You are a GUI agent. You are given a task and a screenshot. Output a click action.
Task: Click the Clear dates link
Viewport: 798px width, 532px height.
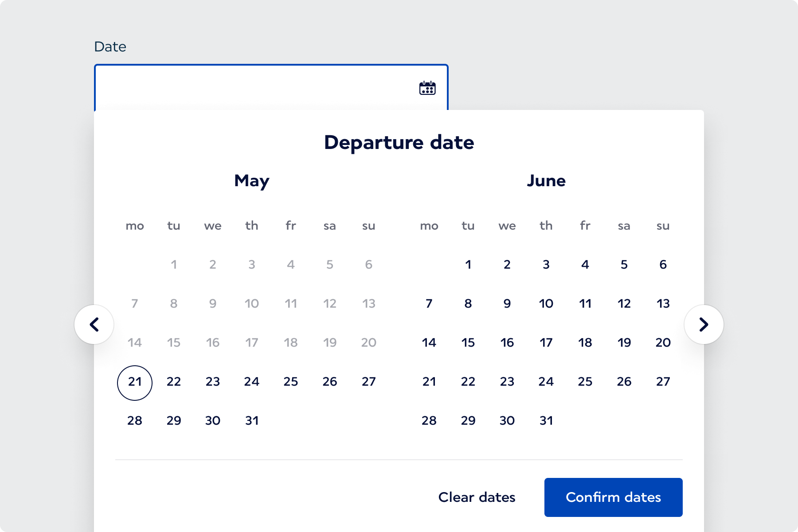[476, 497]
